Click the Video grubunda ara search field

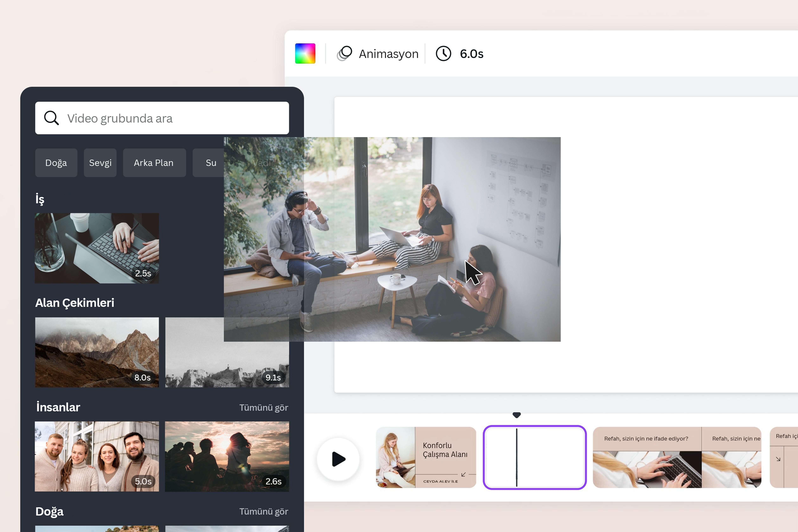click(162, 118)
